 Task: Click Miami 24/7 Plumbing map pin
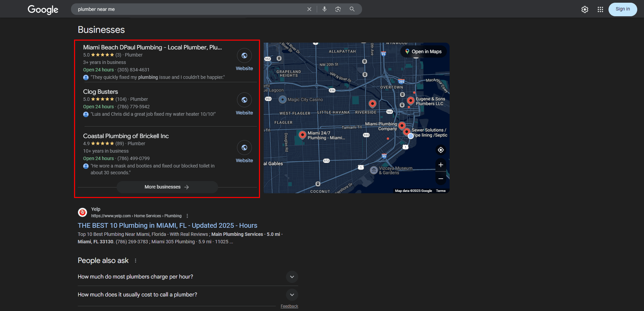coord(303,135)
